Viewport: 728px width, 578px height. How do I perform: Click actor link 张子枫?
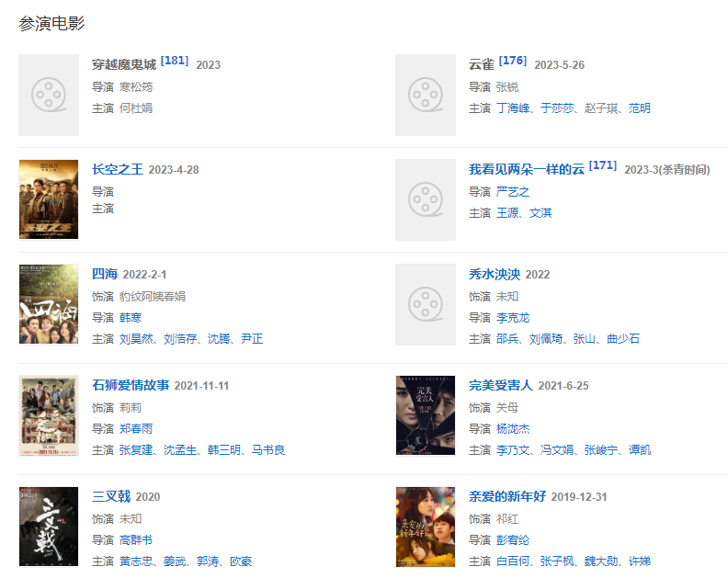coord(557,561)
